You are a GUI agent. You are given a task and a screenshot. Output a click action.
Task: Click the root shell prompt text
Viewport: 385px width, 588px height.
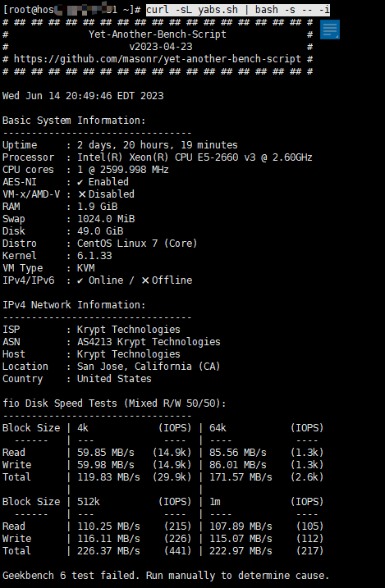tap(71, 10)
